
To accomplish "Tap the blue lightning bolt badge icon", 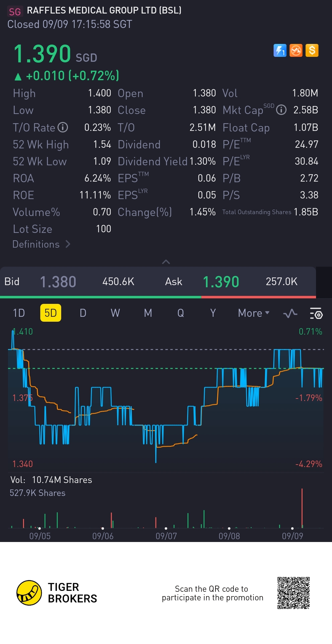I will click(x=280, y=50).
